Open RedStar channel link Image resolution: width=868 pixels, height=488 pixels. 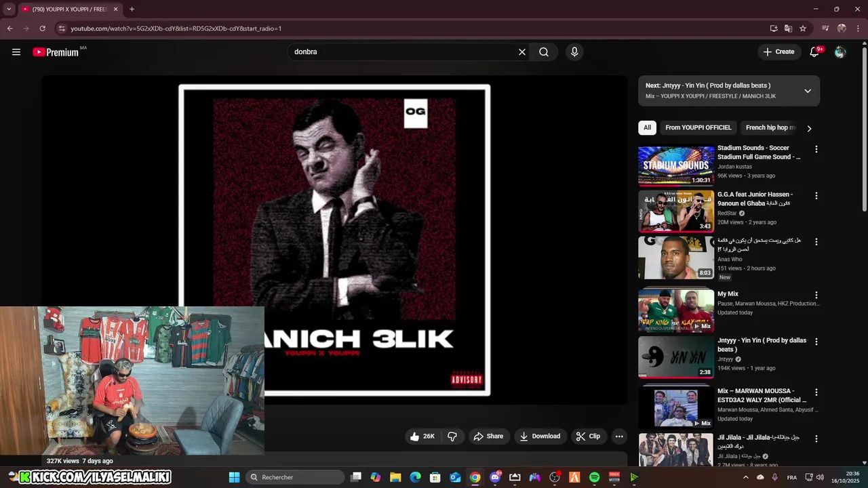click(x=727, y=213)
